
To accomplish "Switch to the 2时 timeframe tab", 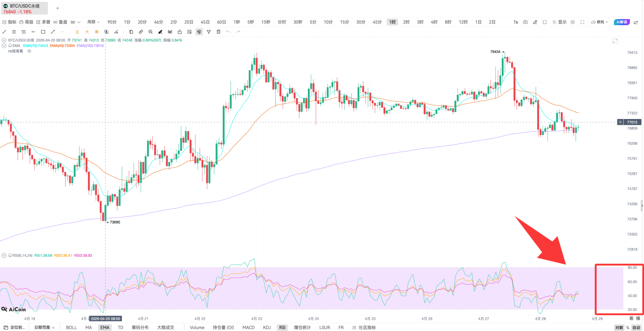I will [406, 22].
